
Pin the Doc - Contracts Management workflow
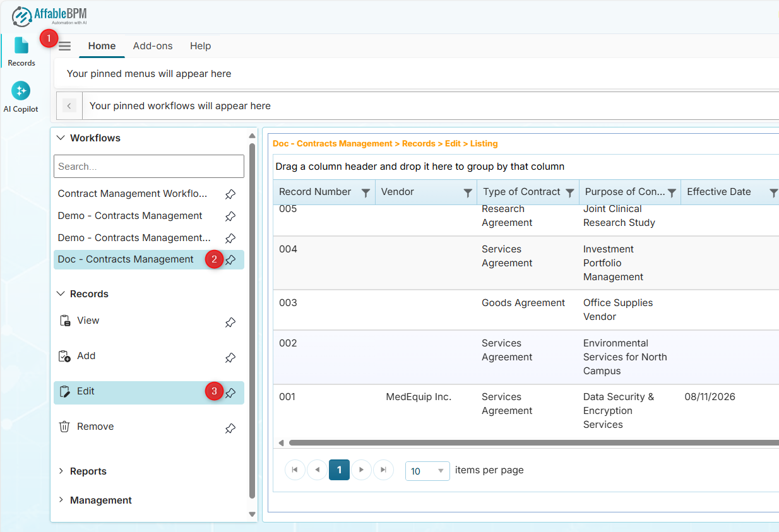(231, 260)
